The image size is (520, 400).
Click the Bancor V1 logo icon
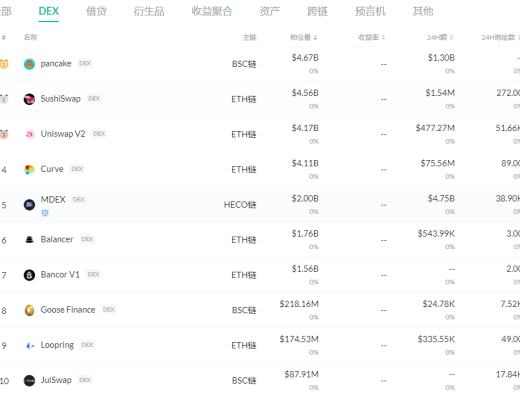[29, 275]
